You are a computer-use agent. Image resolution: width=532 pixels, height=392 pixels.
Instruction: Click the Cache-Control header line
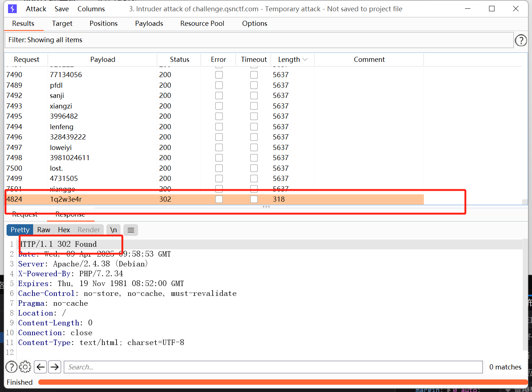(x=127, y=293)
